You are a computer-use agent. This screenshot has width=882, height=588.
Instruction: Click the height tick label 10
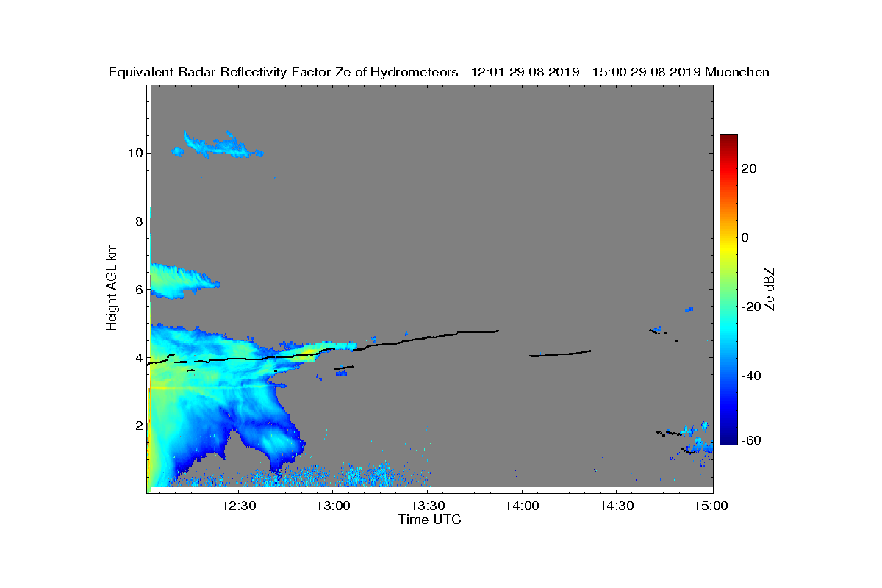137,153
